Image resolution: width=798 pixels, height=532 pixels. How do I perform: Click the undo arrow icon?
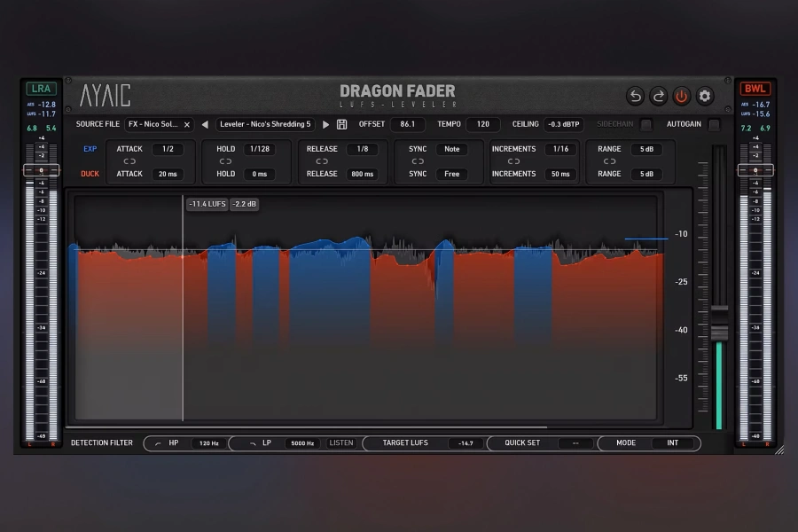click(635, 97)
